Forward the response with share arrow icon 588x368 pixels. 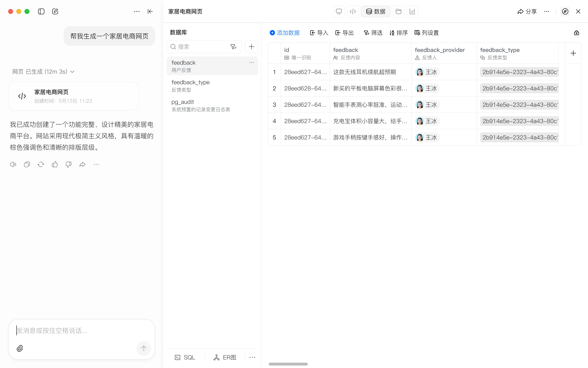pyautogui.click(x=82, y=165)
